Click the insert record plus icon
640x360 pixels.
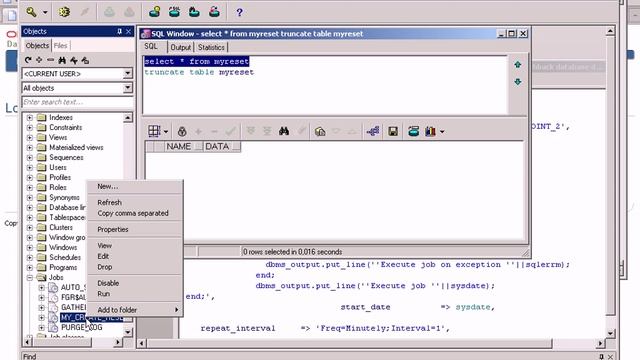pos(198,131)
